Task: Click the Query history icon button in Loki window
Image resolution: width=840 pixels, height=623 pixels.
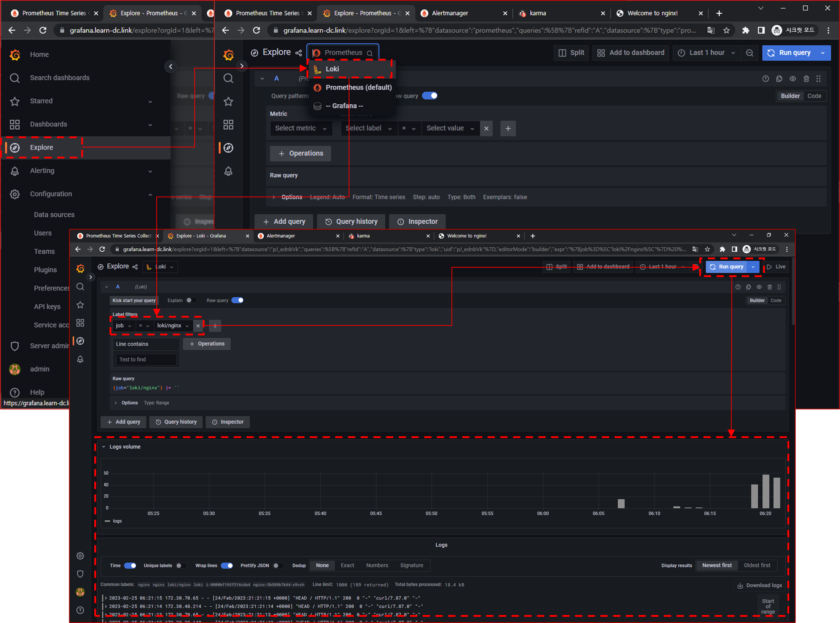Action: point(158,422)
